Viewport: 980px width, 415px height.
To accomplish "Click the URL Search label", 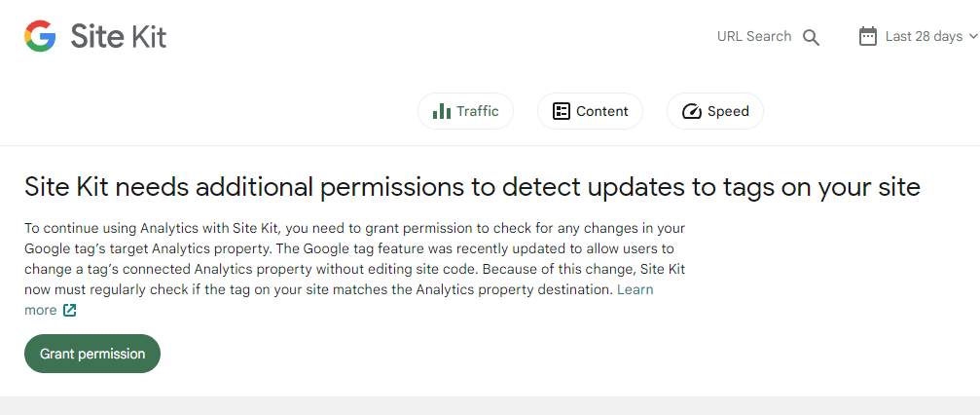I will click(754, 37).
